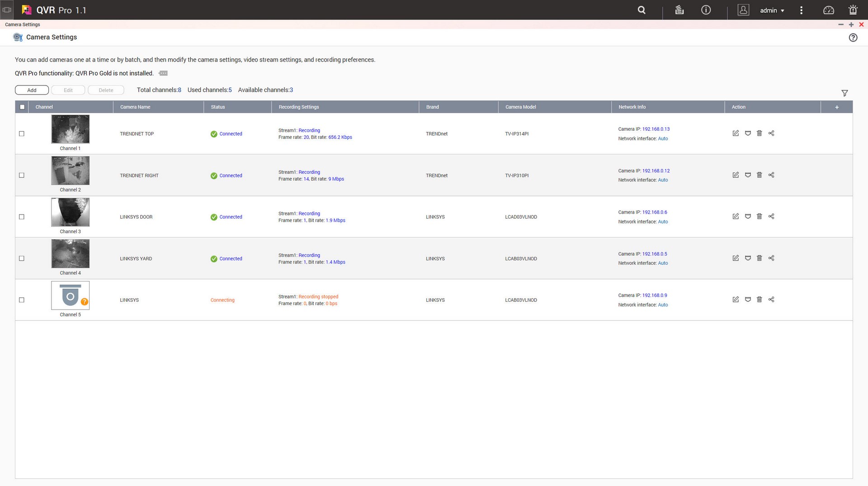This screenshot has height=486, width=868.
Task: Open the three-dot more options menu
Action: click(801, 10)
